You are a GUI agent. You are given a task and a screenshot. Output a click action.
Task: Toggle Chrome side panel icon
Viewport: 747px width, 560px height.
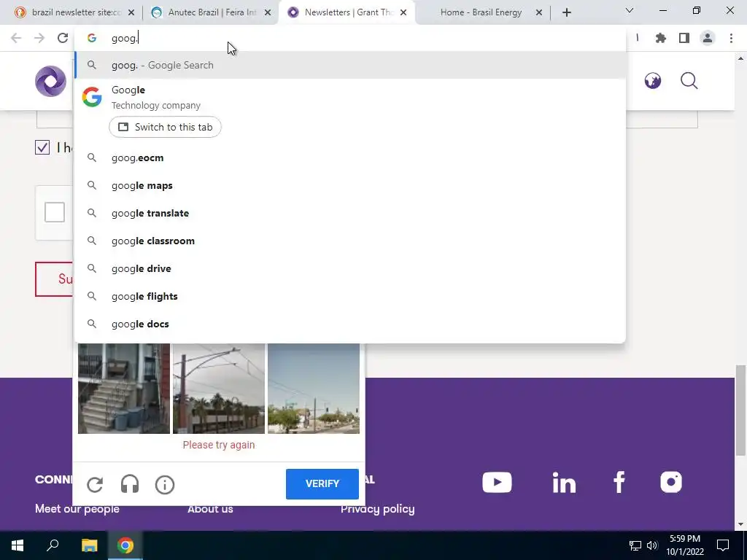coord(684,38)
